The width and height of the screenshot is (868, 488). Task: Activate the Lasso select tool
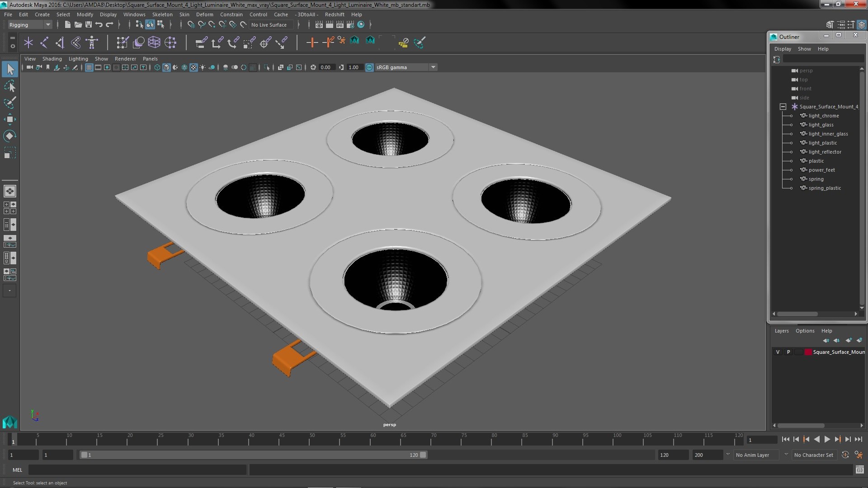pos(9,86)
